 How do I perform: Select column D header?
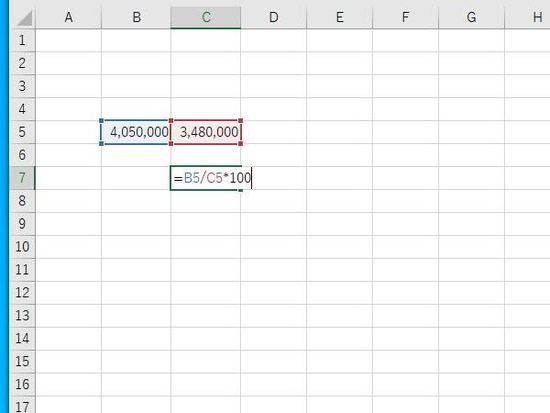274,17
